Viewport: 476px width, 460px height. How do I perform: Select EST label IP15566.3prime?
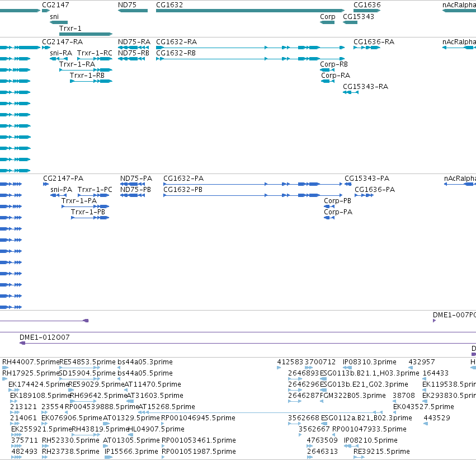tap(131, 452)
